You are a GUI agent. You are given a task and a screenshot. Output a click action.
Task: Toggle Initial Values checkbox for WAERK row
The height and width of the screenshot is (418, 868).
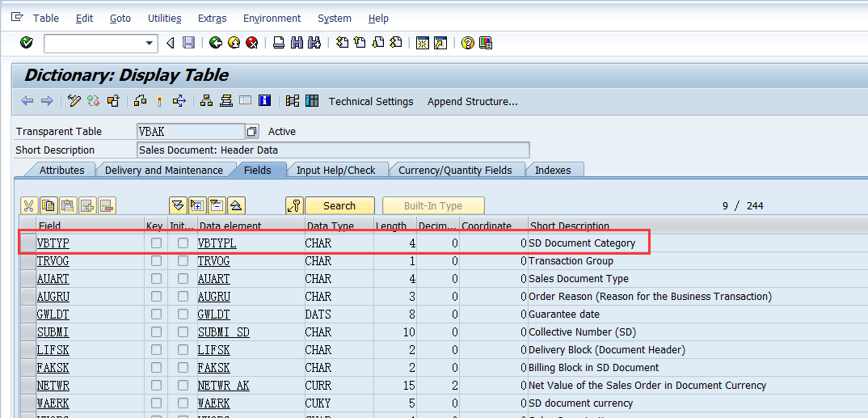pos(183,403)
